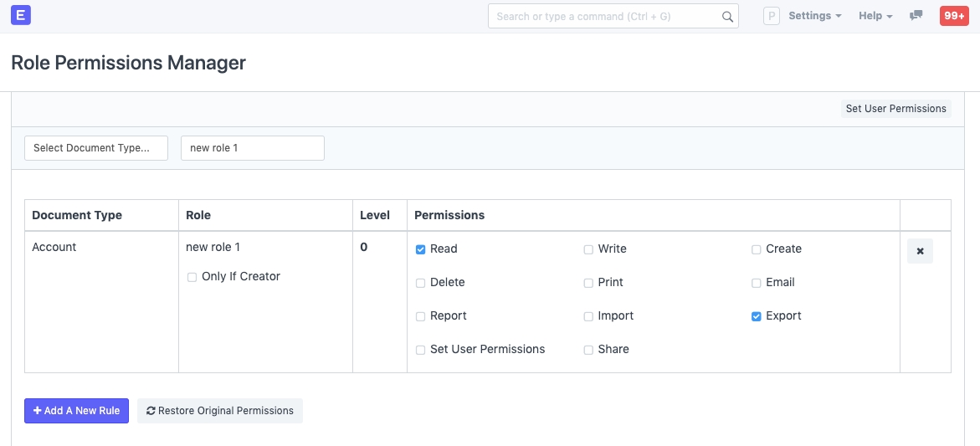
Task: Click Restore Original Permissions button
Action: click(220, 411)
